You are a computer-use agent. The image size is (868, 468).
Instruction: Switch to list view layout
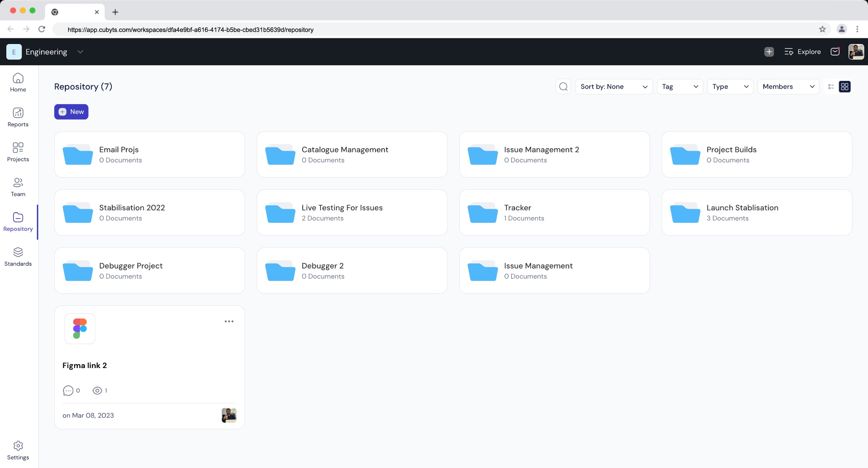pyautogui.click(x=831, y=86)
